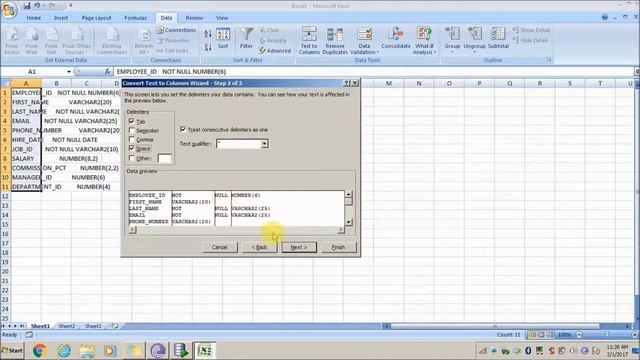Uncheck the Space delimiter checkbox

(x=131, y=148)
